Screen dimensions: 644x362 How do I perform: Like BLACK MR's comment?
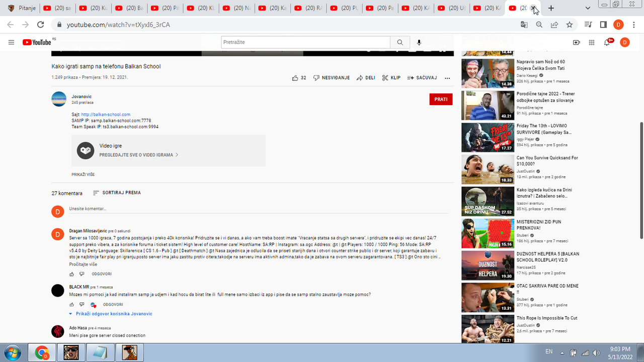click(x=71, y=305)
